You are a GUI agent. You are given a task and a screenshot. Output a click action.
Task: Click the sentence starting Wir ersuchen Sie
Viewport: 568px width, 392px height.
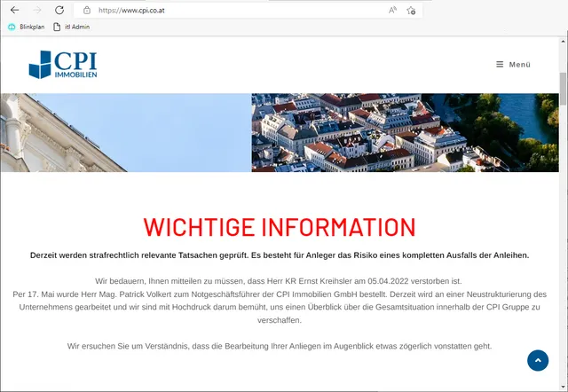pyautogui.click(x=280, y=346)
